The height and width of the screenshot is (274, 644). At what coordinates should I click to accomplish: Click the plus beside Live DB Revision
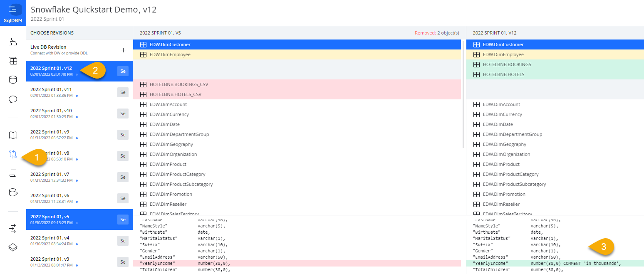123,50
